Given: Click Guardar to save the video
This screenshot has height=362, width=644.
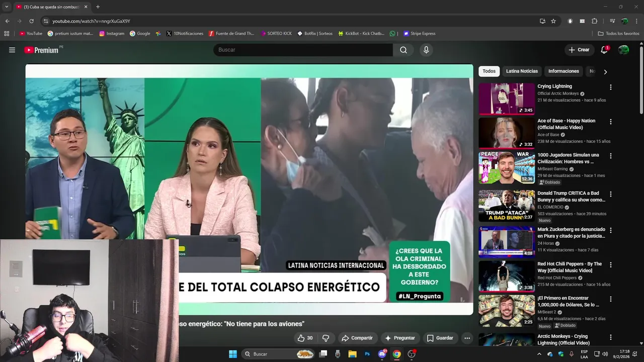Looking at the screenshot, I should pyautogui.click(x=440, y=338).
